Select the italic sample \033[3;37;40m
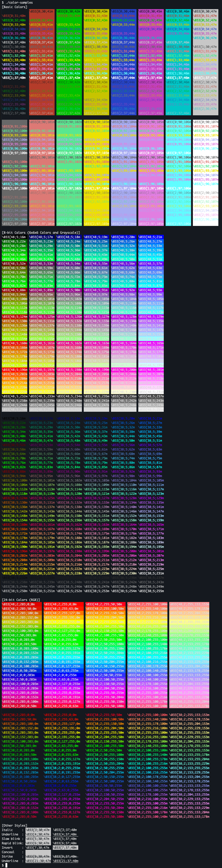Viewport: 222px width, 868px height. pos(64,830)
